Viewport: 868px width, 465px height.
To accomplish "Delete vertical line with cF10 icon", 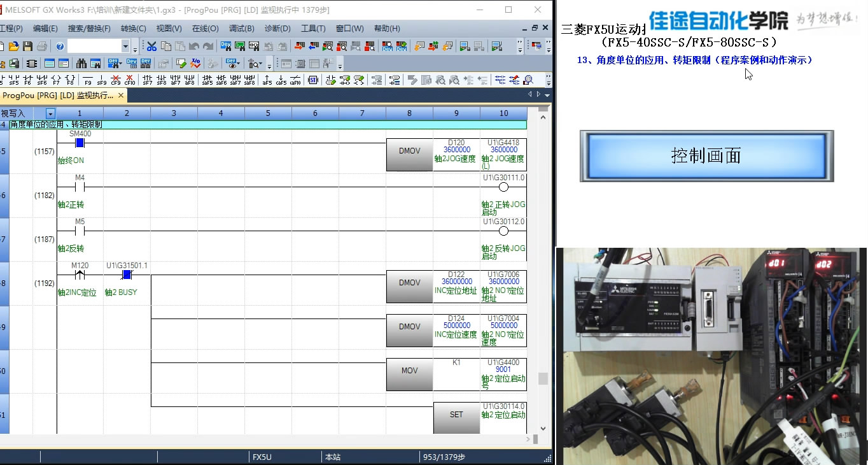I will pos(130,80).
